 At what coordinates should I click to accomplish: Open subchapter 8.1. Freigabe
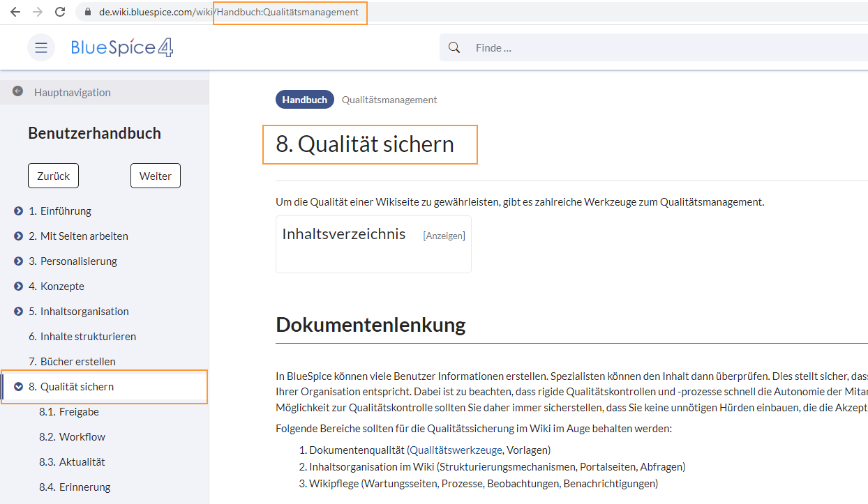coord(69,411)
